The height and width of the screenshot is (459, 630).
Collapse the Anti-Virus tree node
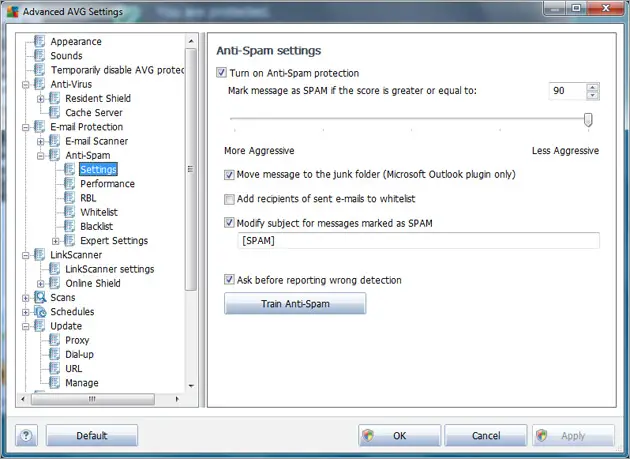26,85
